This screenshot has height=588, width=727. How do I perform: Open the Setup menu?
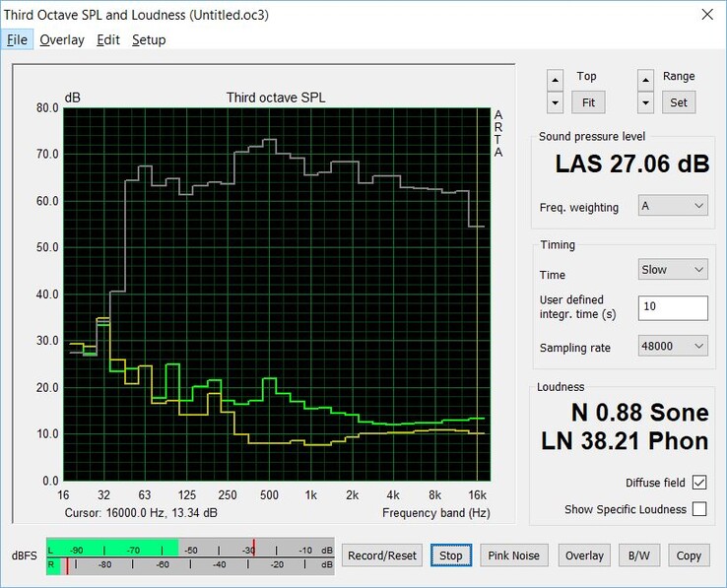(x=149, y=39)
